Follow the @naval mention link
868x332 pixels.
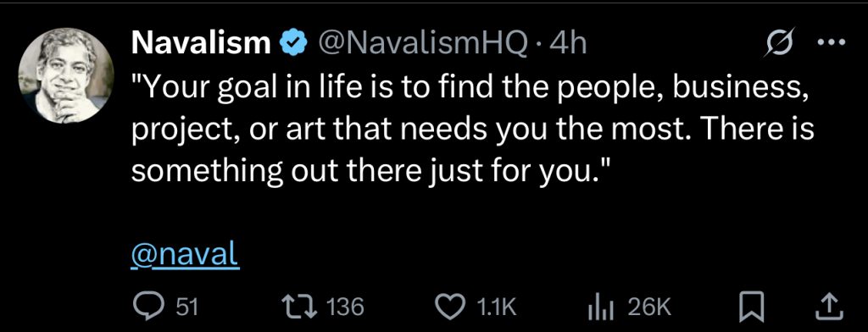coord(185,256)
